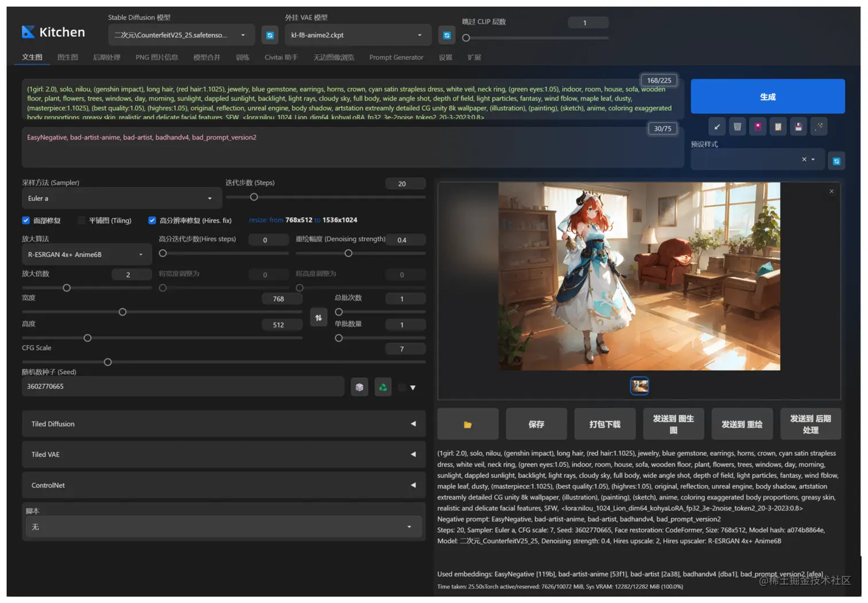Expand the Tiled Diffusion section
Viewport: 868px width, 603px height.
pyautogui.click(x=224, y=424)
